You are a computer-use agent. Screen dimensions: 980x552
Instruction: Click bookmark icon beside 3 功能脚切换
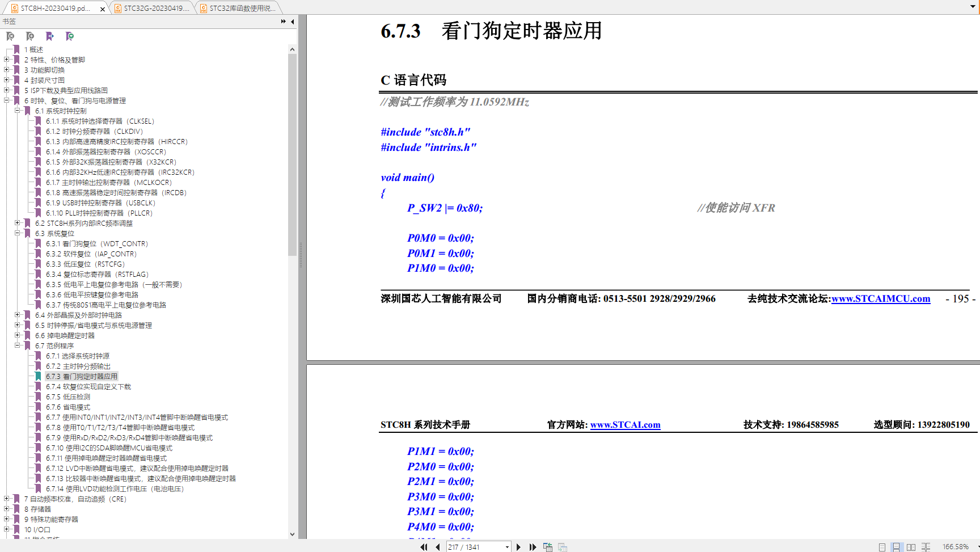tap(17, 70)
